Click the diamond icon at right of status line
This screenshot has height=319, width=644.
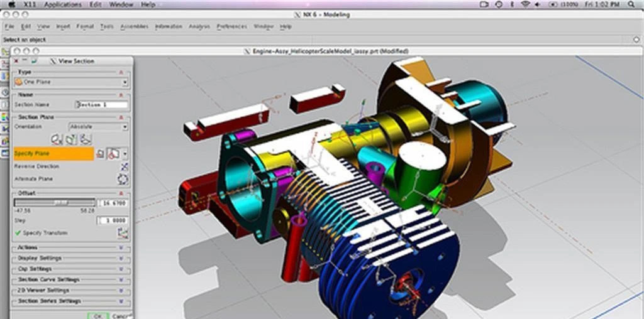point(636,40)
